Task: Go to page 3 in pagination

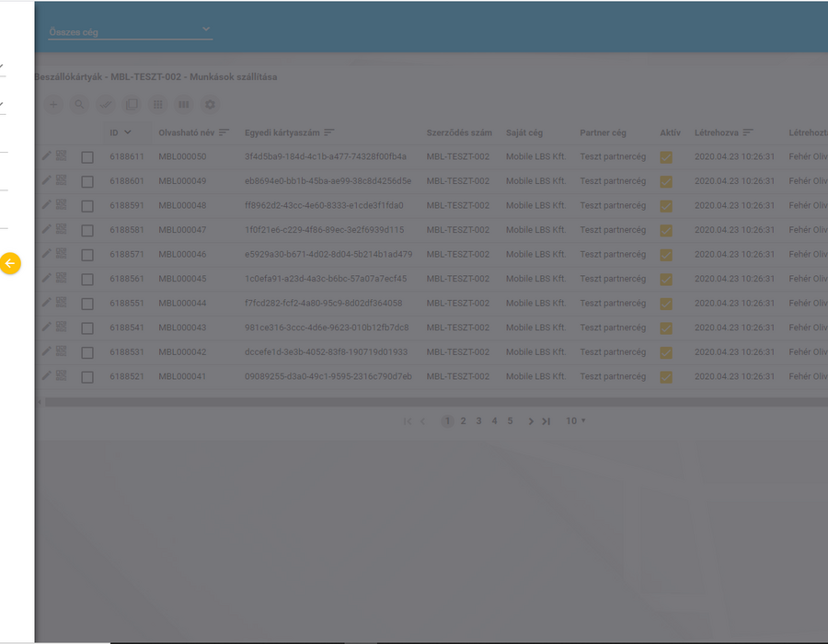Action: point(478,420)
